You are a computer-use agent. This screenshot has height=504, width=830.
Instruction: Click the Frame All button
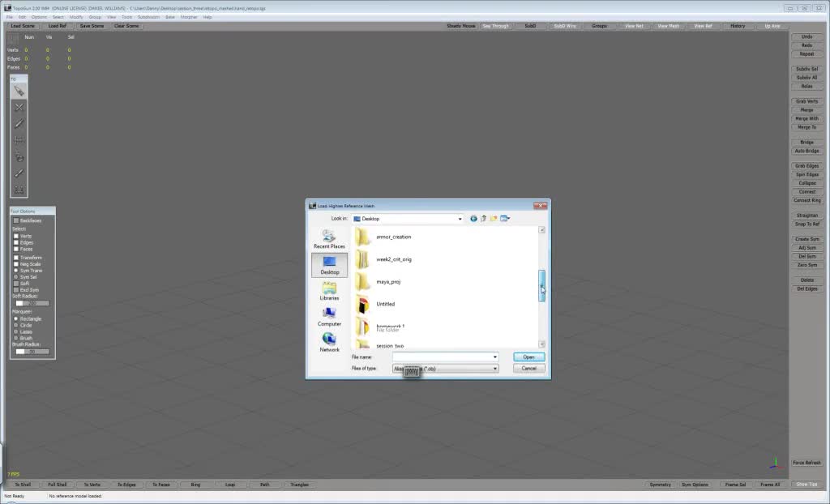(770, 485)
